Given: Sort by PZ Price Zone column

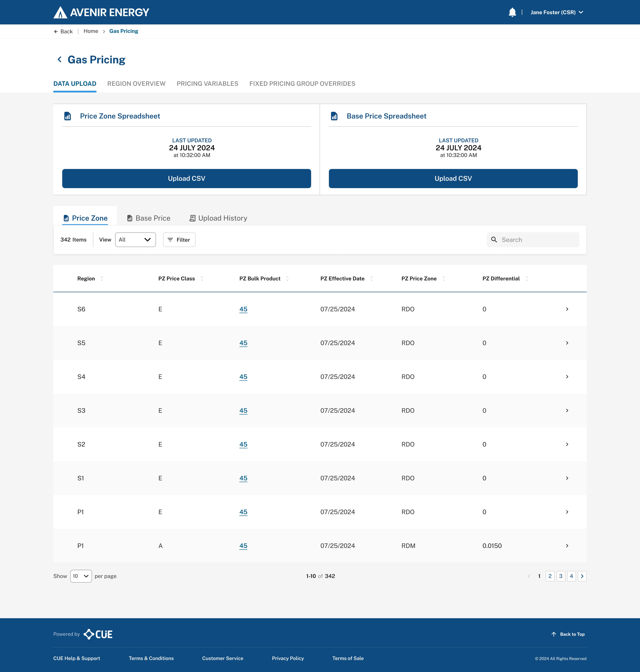Looking at the screenshot, I should 443,279.
